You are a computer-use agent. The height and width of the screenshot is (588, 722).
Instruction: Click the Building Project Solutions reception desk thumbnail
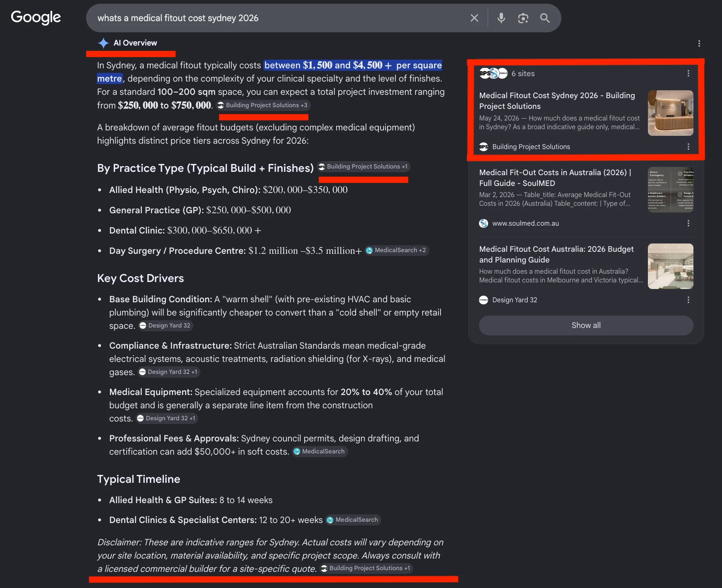(671, 113)
